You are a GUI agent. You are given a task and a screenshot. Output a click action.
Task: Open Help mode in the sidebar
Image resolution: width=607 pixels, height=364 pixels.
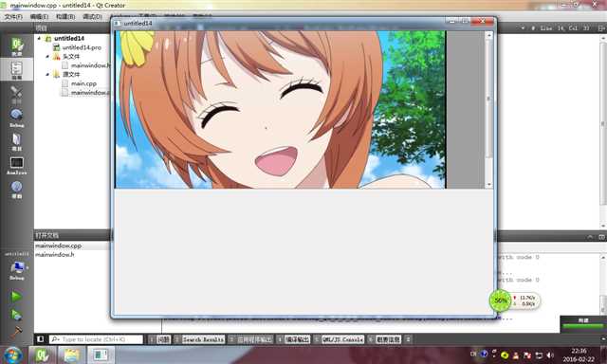coord(17,190)
